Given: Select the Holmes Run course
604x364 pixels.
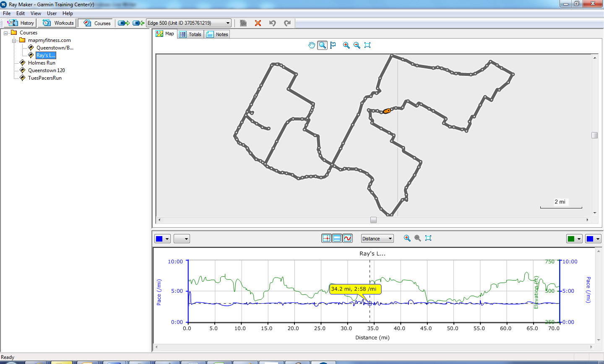Looking at the screenshot, I should 42,63.
